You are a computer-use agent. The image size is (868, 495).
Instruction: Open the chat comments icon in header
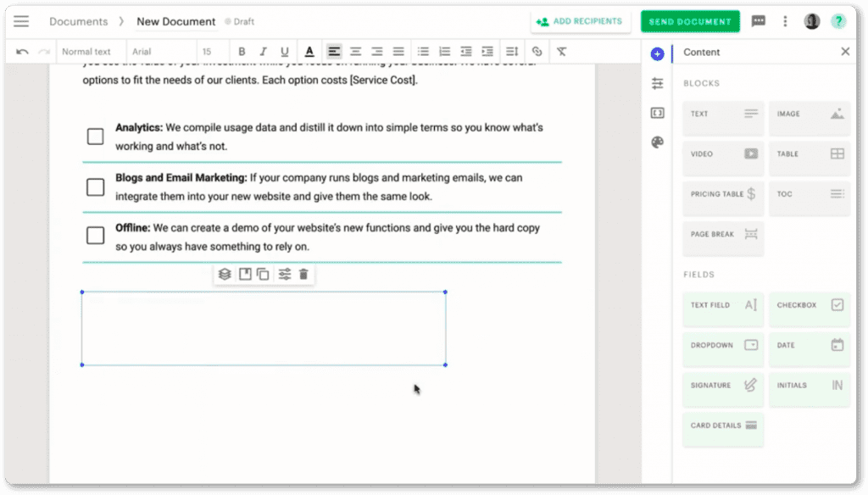pyautogui.click(x=759, y=21)
